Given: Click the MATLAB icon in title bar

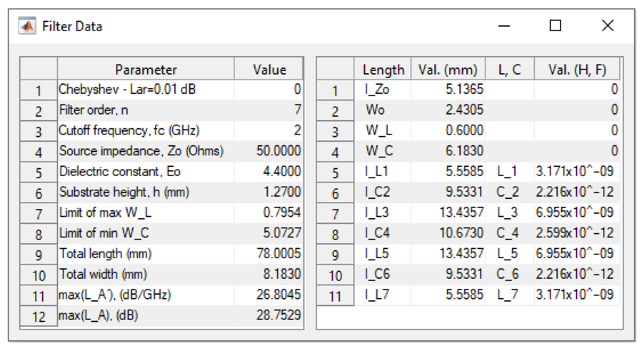Looking at the screenshot, I should (x=27, y=26).
